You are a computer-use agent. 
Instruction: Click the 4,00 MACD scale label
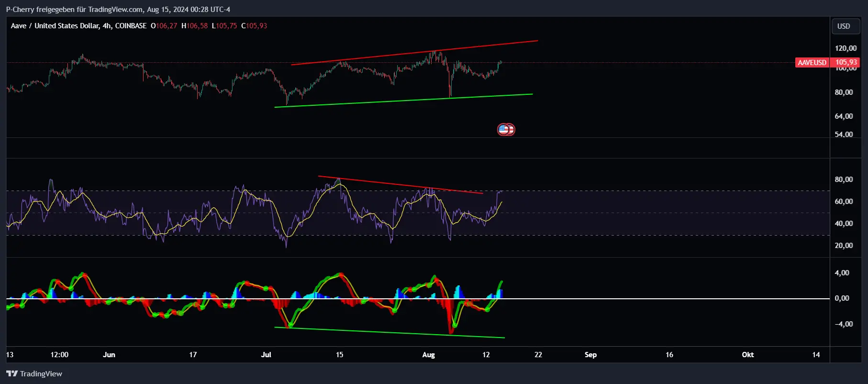coord(842,273)
